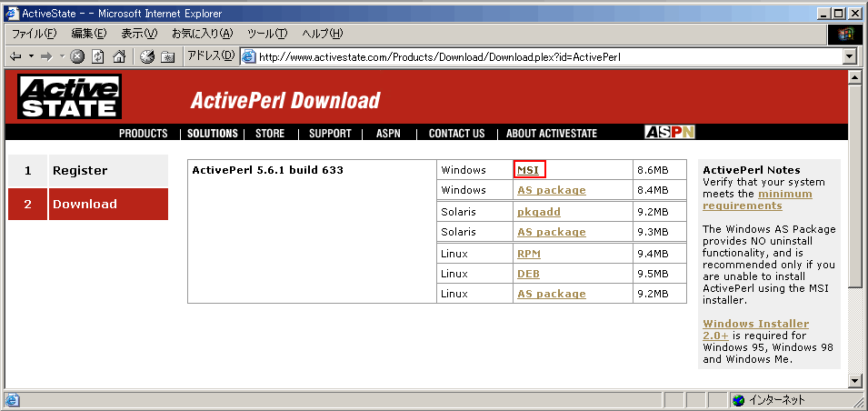This screenshot has width=868, height=411.
Task: Click the ActiveState logo
Action: (69, 96)
